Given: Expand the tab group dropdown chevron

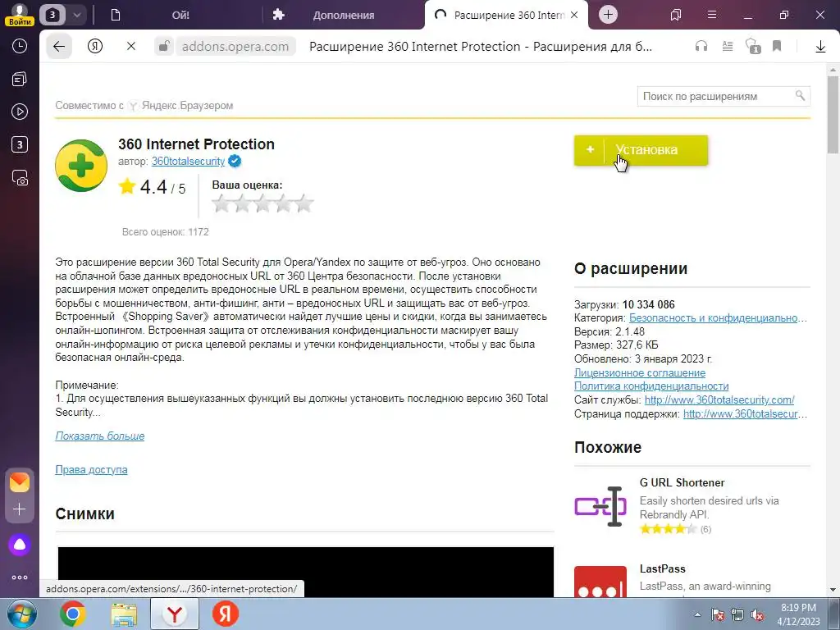Looking at the screenshot, I should (x=76, y=15).
